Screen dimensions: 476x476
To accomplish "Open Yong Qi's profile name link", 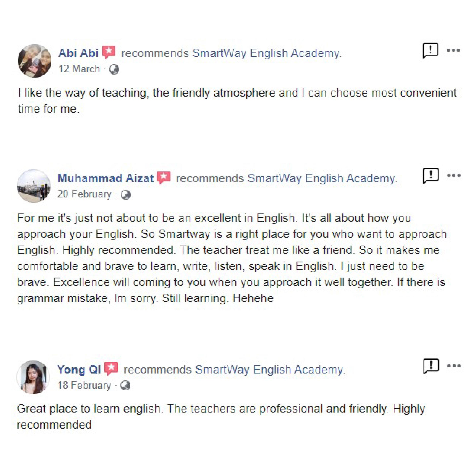I will [x=79, y=370].
